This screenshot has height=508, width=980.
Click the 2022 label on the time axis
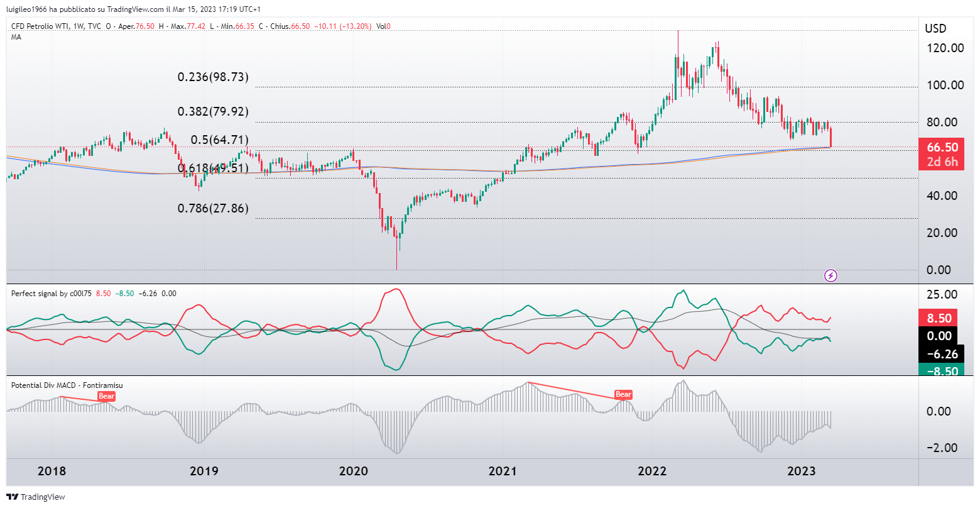coord(652,471)
